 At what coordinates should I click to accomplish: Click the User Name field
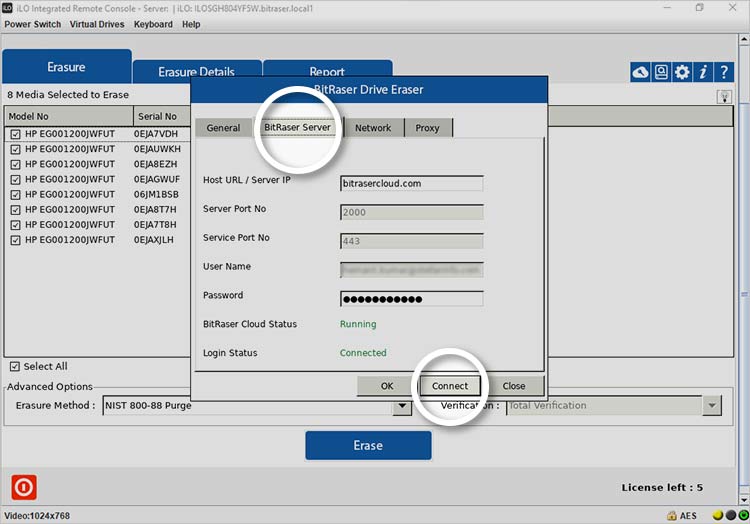tap(412, 270)
